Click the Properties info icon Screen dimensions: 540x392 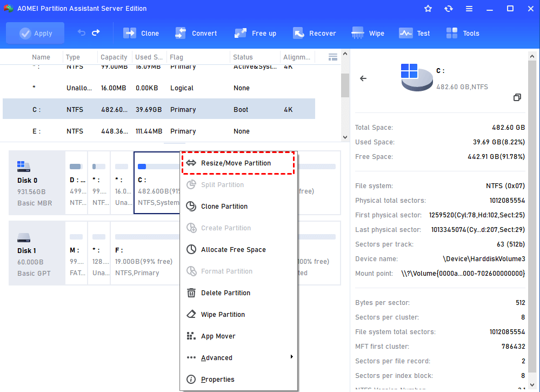(x=191, y=379)
